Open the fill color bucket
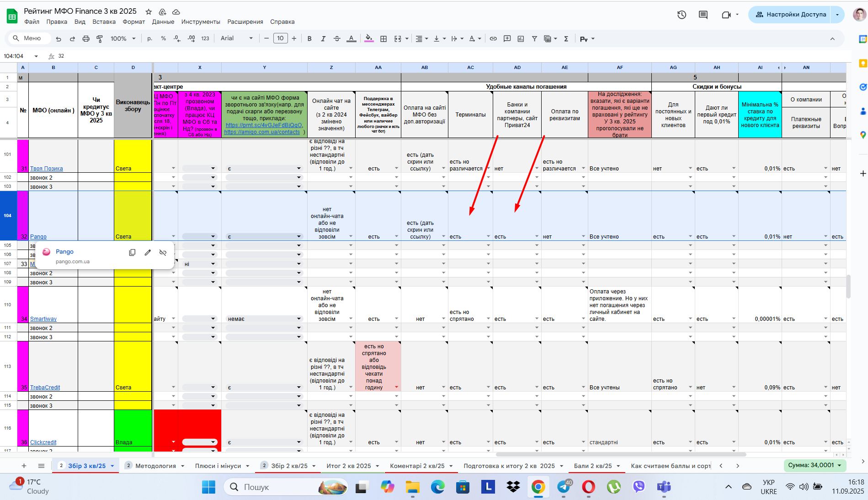Viewport: 868px width, 500px height. [369, 39]
